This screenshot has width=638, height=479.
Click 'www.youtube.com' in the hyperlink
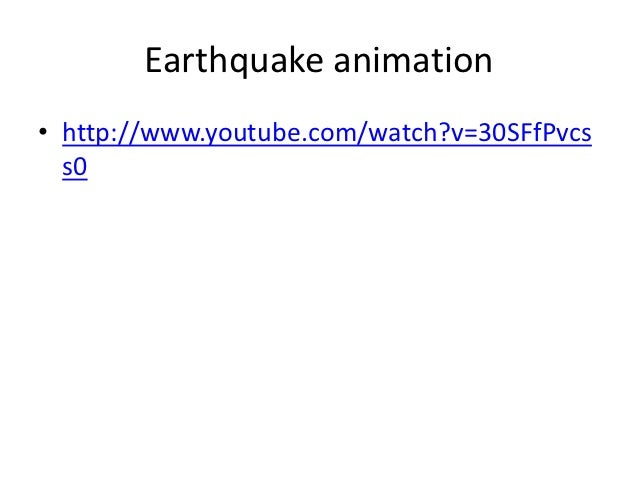[248, 133]
